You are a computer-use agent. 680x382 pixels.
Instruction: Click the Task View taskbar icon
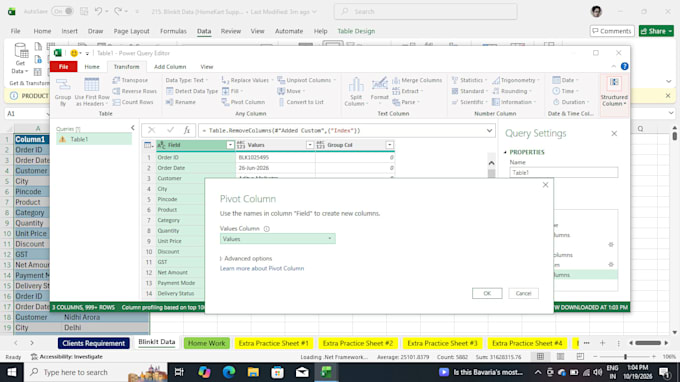point(179,372)
